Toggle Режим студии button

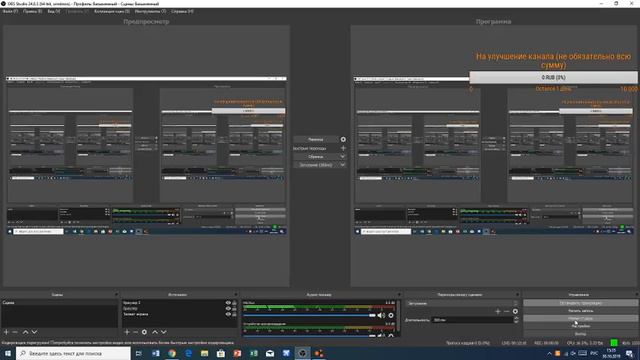pos(580,318)
